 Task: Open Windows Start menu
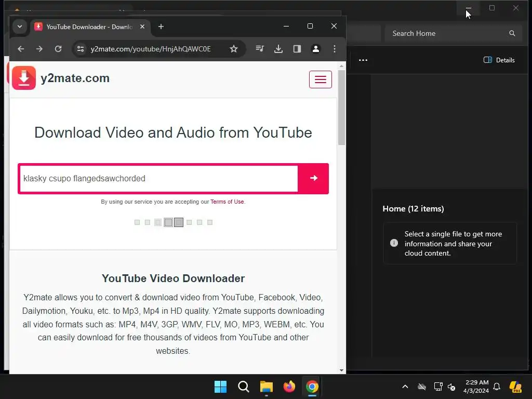click(x=220, y=387)
